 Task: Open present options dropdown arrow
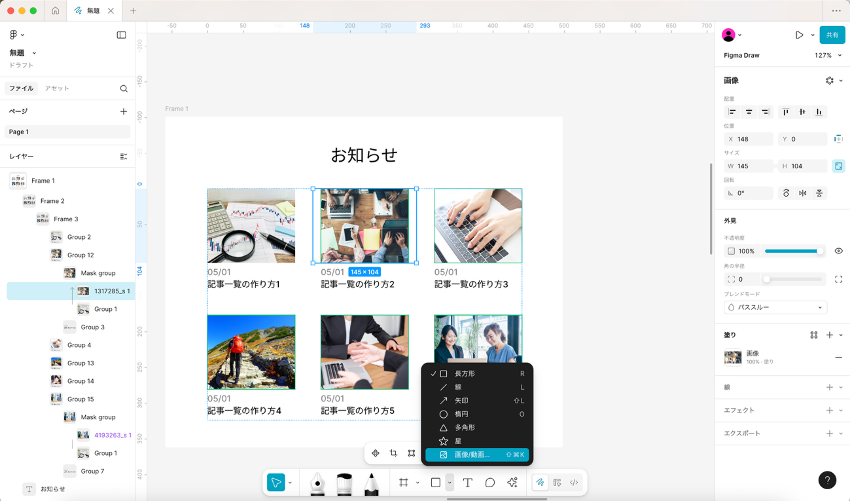[x=813, y=35]
